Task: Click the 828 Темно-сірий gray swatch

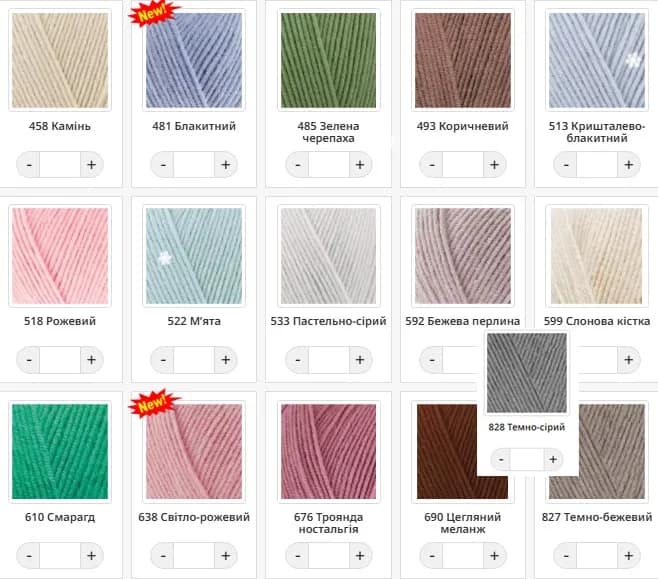Action: pos(527,373)
